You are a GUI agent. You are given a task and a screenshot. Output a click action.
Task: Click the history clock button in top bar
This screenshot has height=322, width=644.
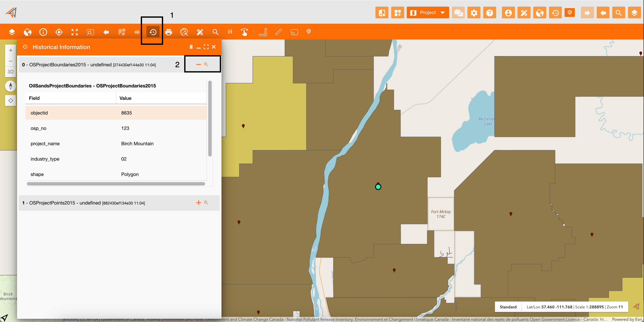pos(555,13)
